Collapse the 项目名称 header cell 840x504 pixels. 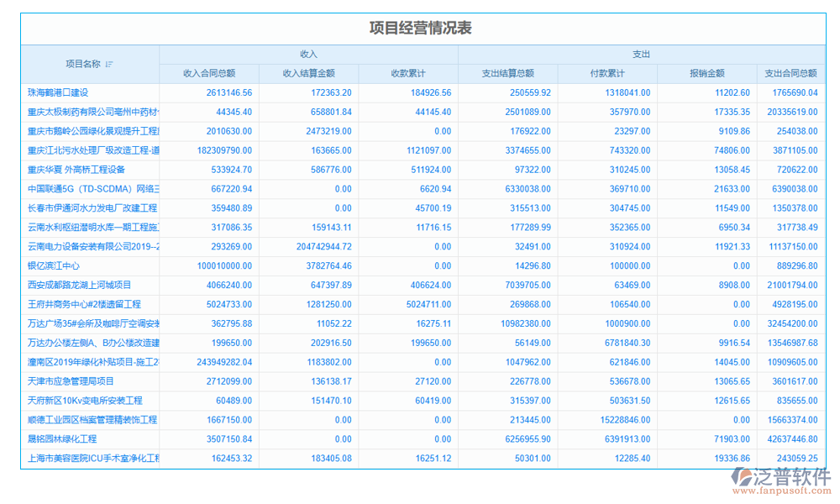(x=92, y=66)
